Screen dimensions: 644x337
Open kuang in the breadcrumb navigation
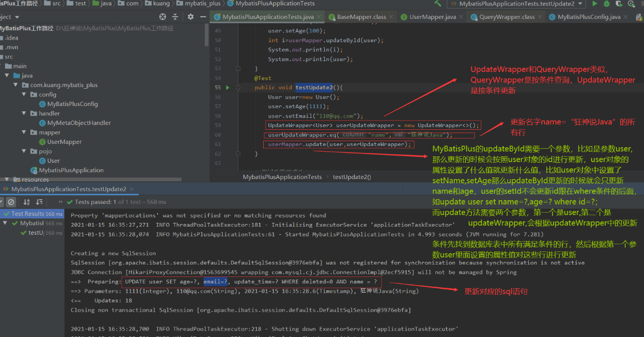pyautogui.click(x=160, y=3)
